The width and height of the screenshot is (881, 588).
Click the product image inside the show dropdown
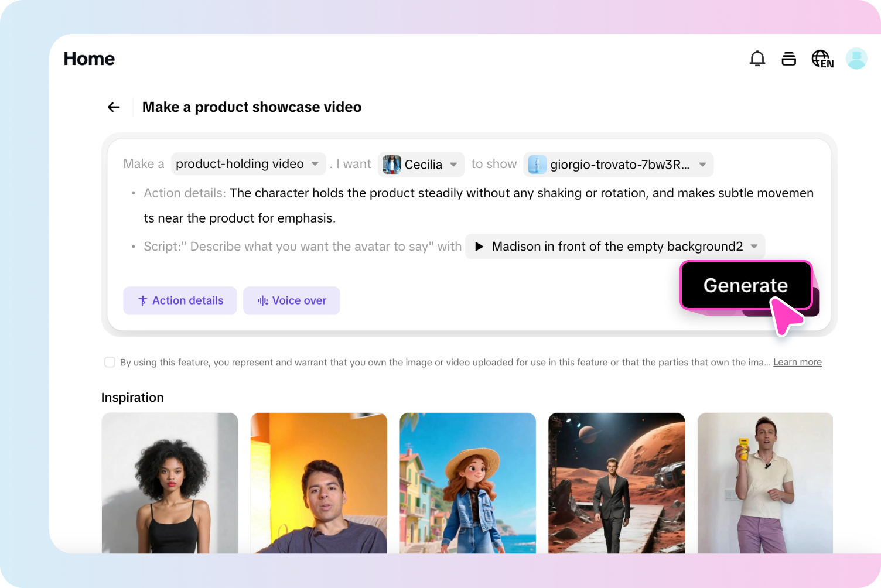tap(538, 165)
